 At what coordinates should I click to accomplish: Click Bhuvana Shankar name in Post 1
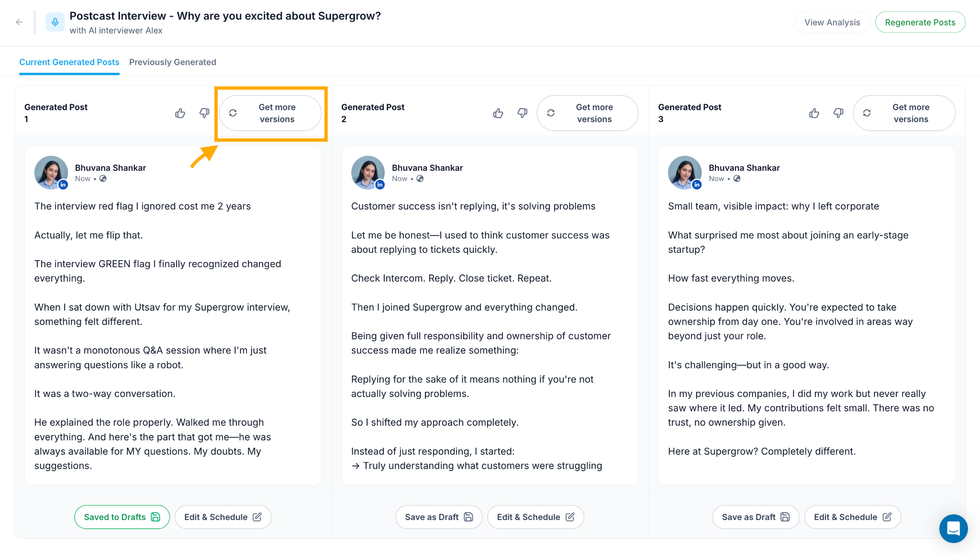click(x=111, y=168)
